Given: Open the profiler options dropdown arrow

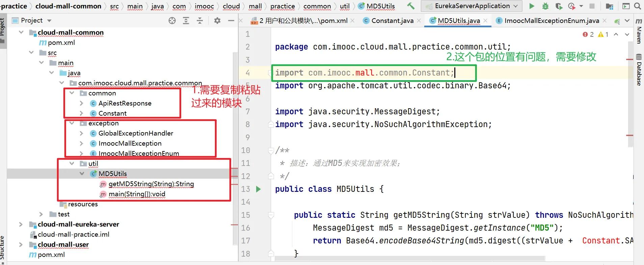Looking at the screenshot, I should pos(581,6).
